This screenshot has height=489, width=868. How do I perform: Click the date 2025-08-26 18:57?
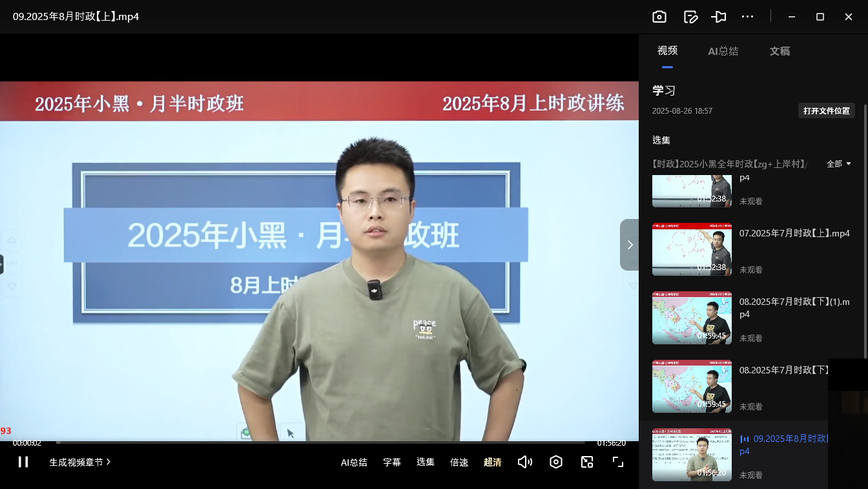[682, 111]
